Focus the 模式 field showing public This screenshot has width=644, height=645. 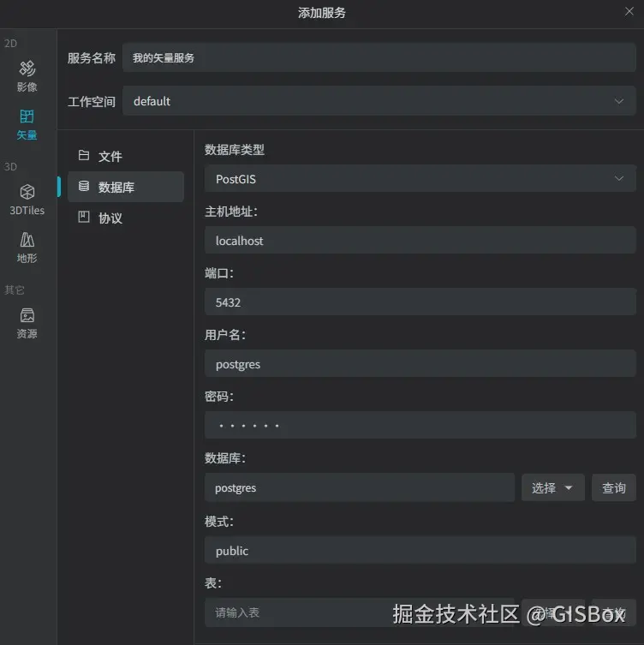coord(420,550)
